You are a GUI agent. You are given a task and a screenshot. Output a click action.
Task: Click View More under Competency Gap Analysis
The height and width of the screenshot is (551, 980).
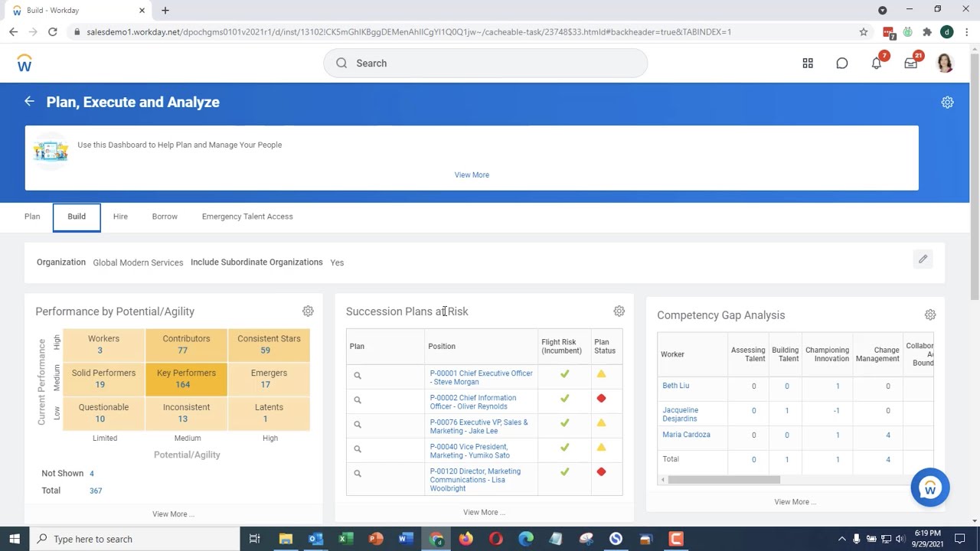click(795, 502)
